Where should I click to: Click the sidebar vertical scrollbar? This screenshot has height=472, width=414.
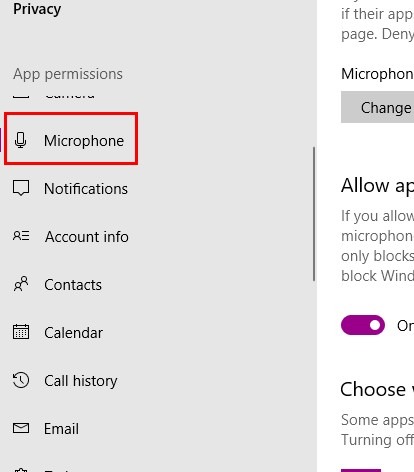(314, 214)
